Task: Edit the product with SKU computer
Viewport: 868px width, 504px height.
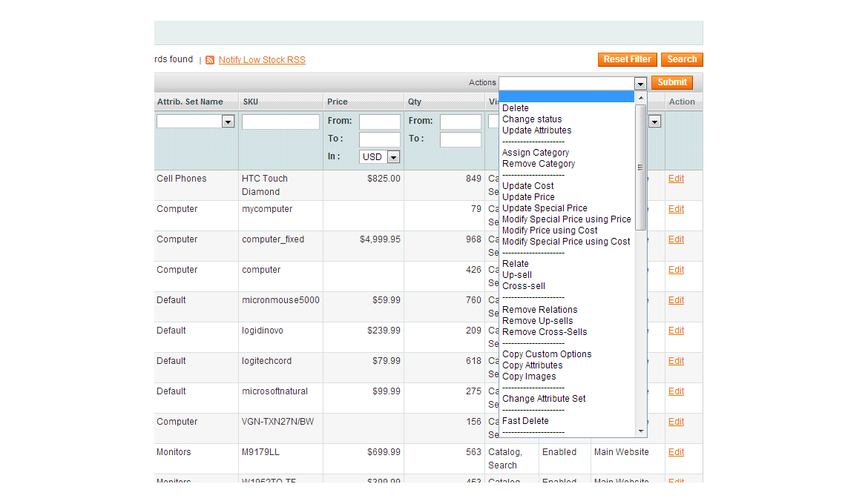Action: 676,270
